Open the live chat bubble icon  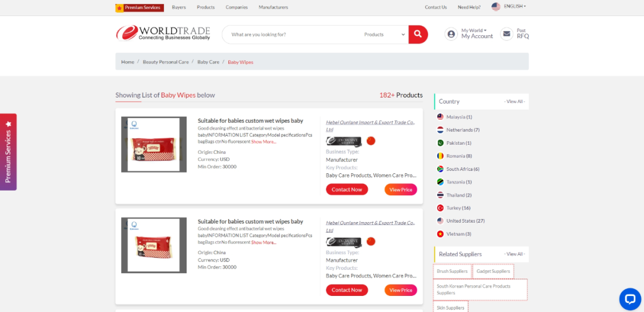pyautogui.click(x=629, y=298)
